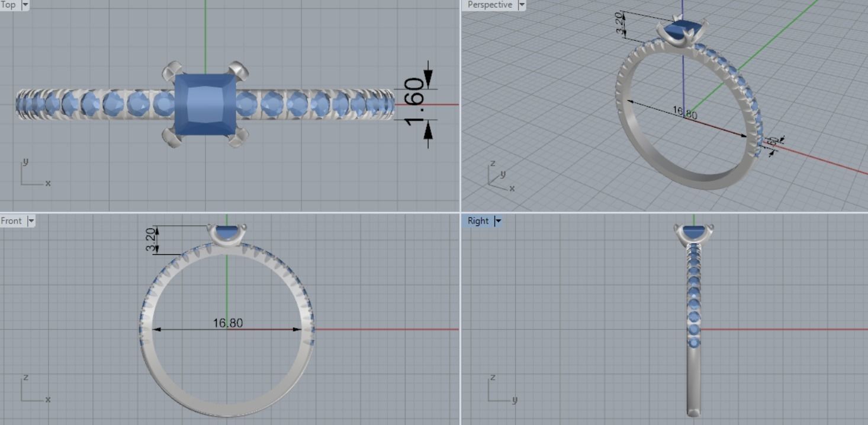Select the Top viewport title label
The image size is (868, 425).
[9, 5]
